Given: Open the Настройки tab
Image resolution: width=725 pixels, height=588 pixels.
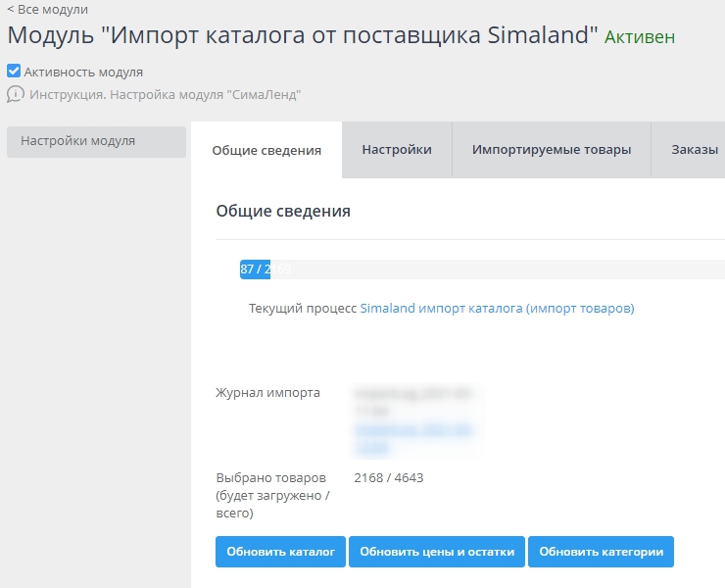Looking at the screenshot, I should (397, 150).
